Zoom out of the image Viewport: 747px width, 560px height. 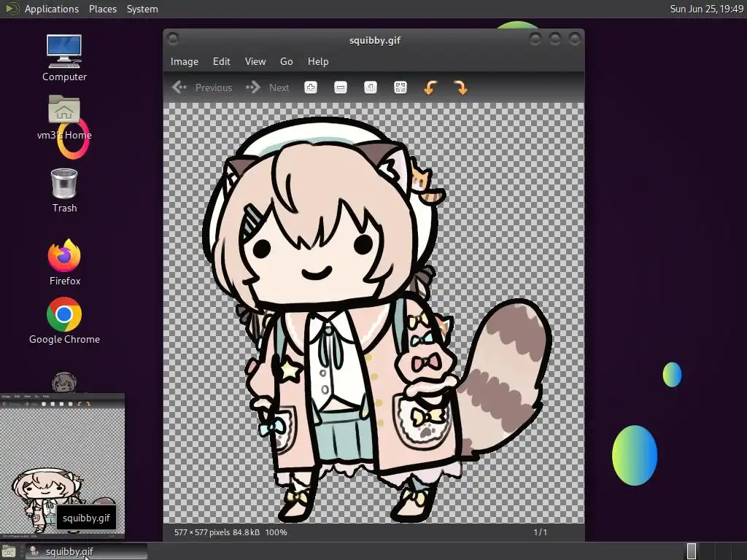(341, 87)
